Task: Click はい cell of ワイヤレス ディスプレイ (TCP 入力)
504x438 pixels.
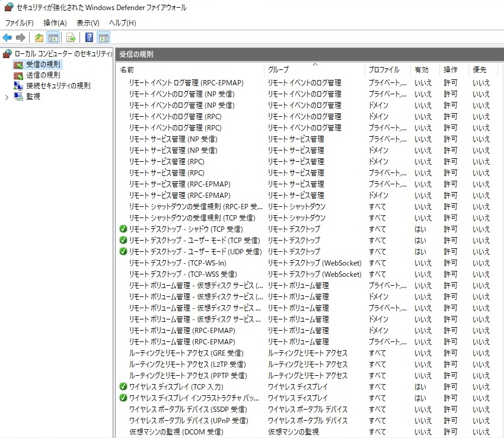Action: (x=420, y=386)
